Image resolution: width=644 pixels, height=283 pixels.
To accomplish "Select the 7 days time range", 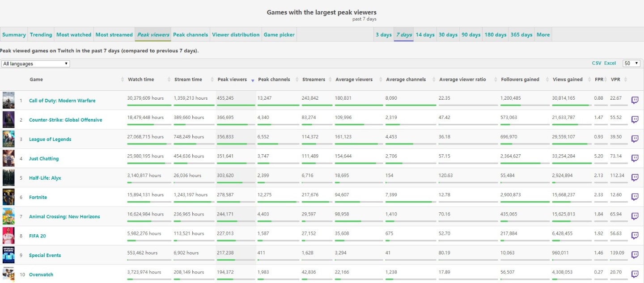I will pos(404,34).
